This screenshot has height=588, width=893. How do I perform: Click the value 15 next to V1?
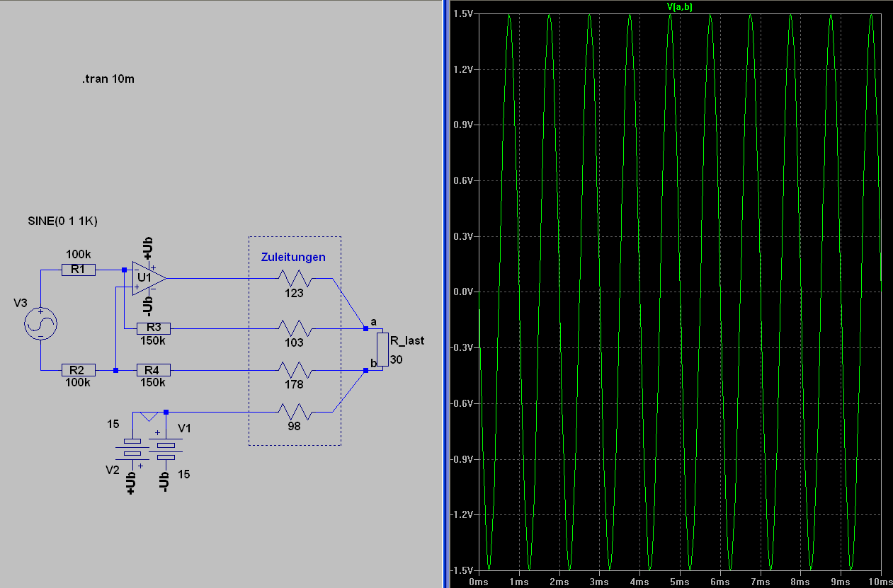[184, 474]
